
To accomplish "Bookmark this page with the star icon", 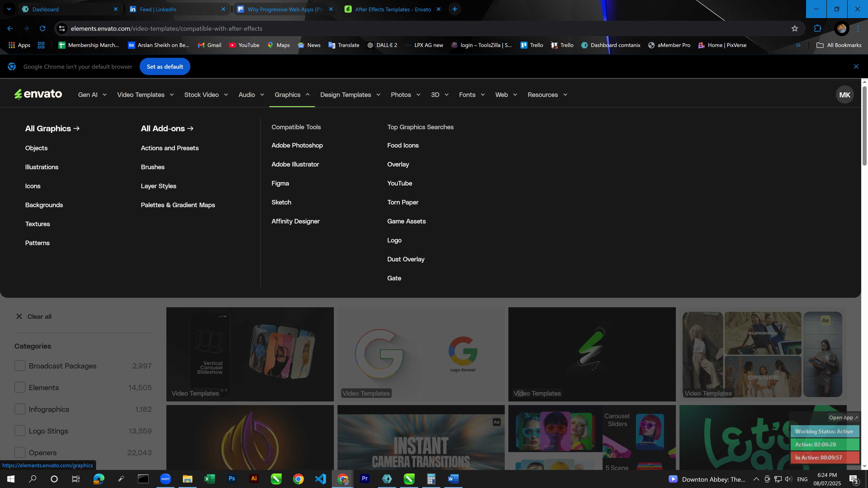I will click(x=795, y=29).
